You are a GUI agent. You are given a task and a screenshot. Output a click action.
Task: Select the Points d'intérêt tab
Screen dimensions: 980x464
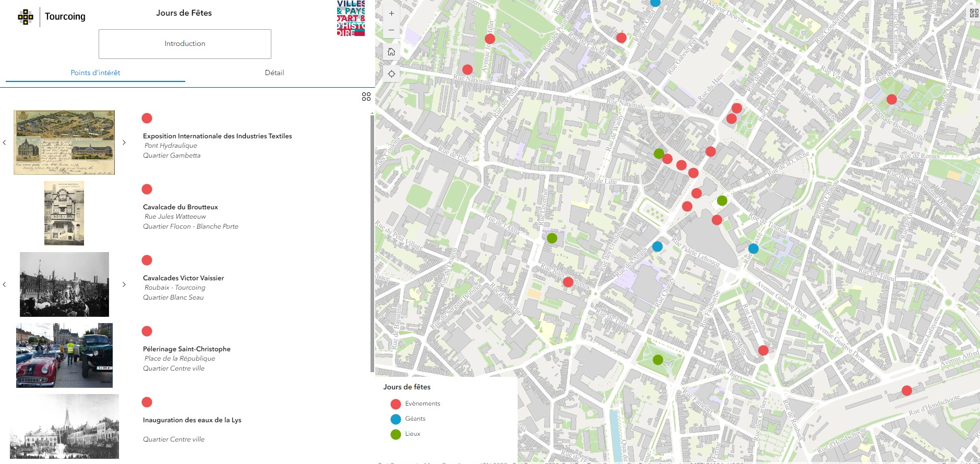click(x=95, y=73)
